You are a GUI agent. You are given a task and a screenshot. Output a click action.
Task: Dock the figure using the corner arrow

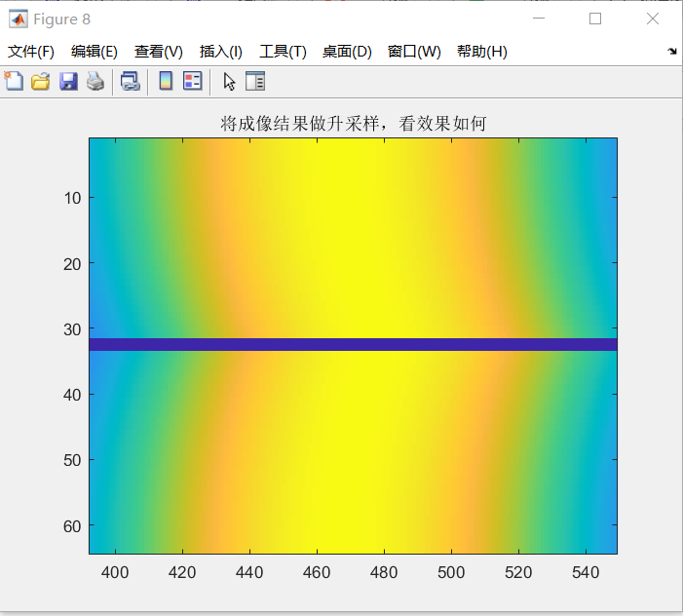672,52
